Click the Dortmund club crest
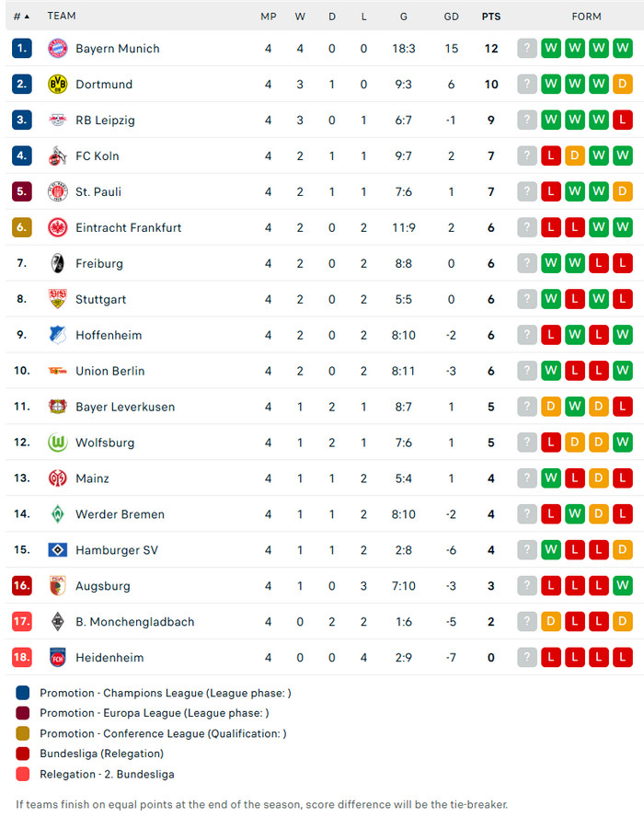 pyautogui.click(x=58, y=85)
